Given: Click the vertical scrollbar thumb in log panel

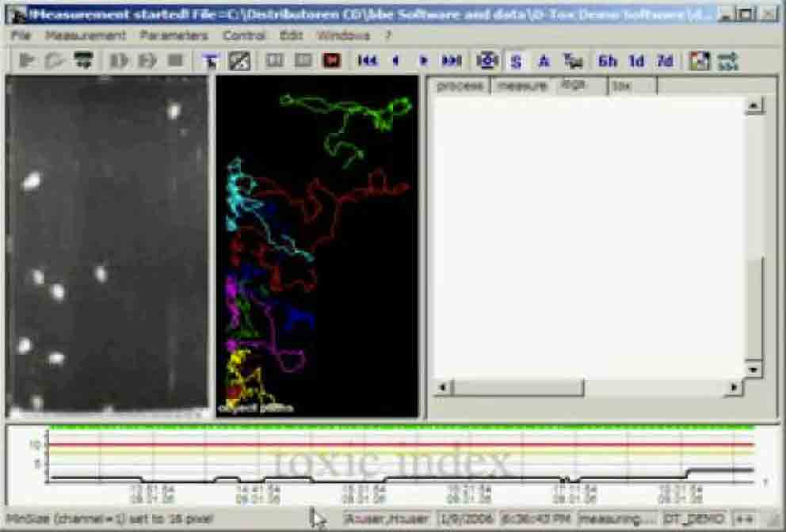Looking at the screenshot, I should [754, 308].
